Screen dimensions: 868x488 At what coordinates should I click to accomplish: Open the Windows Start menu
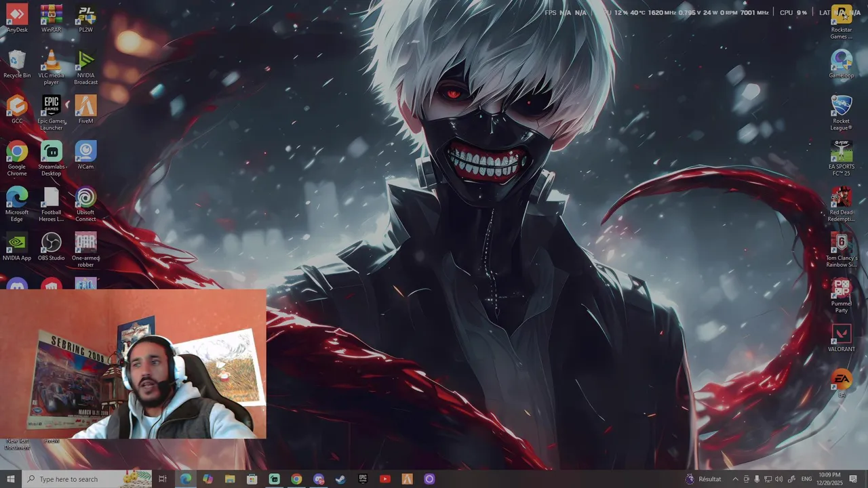click(x=11, y=479)
